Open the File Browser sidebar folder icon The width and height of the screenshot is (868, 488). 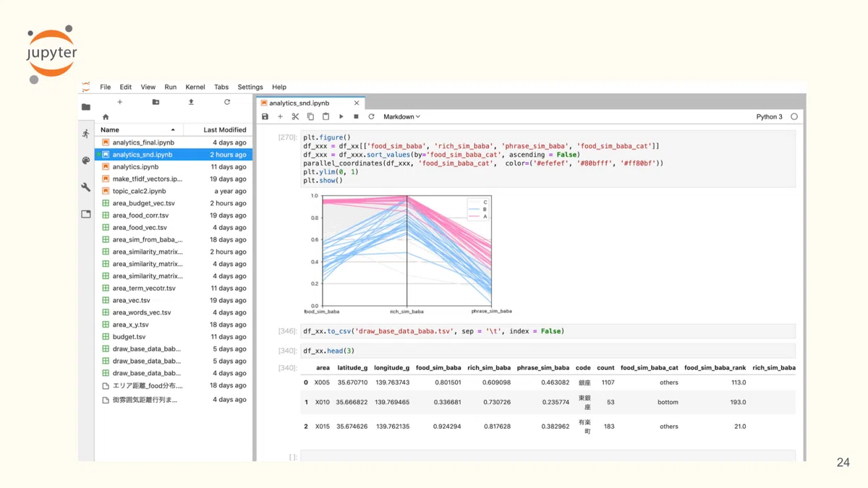86,107
